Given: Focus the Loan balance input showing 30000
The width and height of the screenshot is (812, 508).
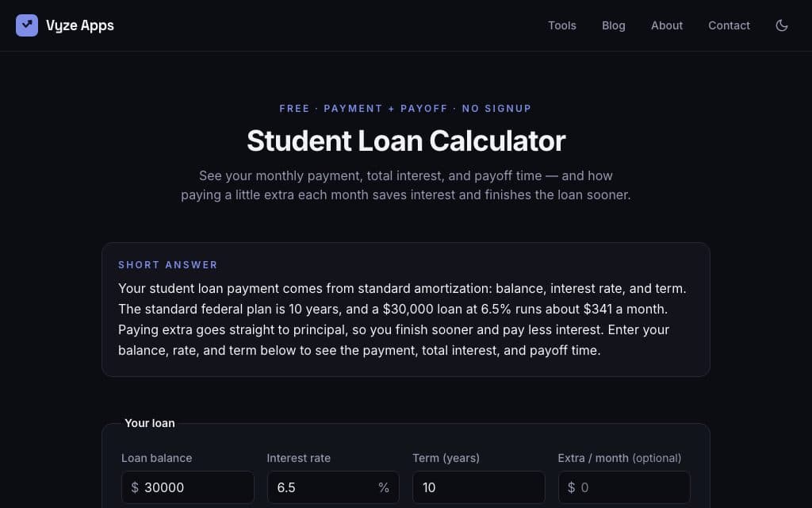Looking at the screenshot, I should pyautogui.click(x=187, y=487).
